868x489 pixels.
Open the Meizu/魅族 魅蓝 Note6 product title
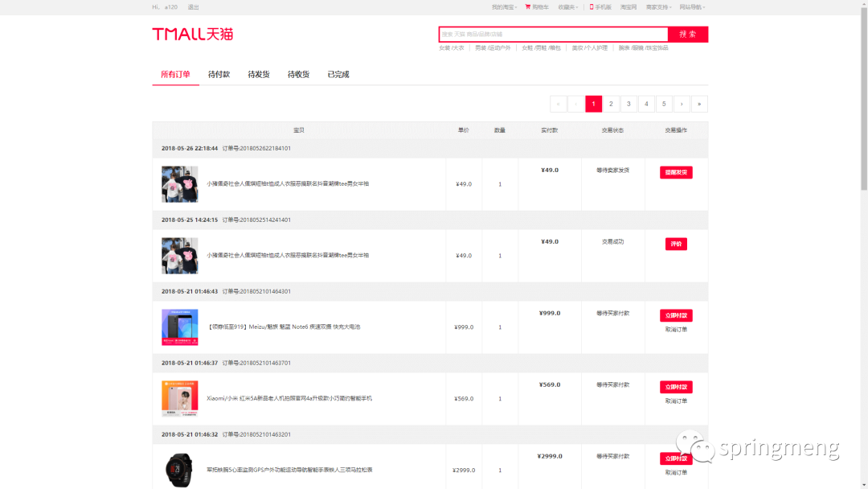point(284,327)
